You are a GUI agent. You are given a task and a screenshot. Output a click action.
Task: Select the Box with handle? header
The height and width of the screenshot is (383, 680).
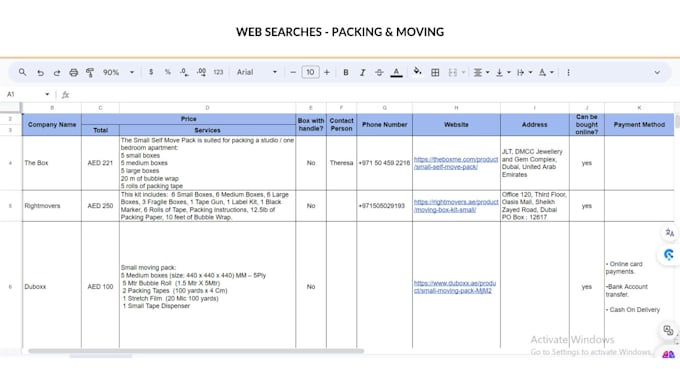311,124
